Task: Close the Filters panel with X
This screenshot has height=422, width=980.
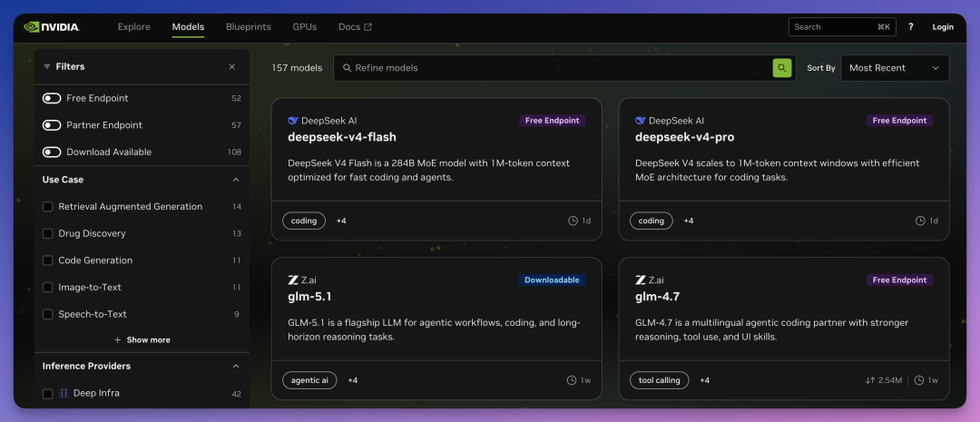Action: click(232, 67)
